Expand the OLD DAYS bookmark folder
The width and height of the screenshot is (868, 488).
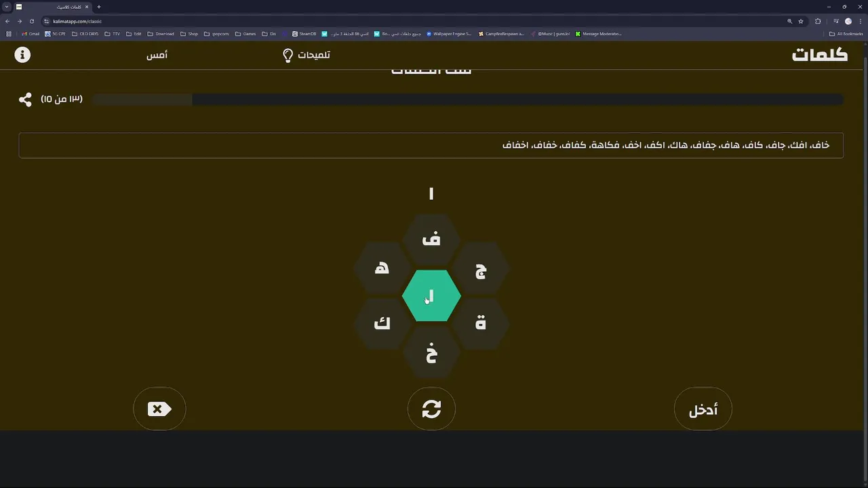[85, 34]
